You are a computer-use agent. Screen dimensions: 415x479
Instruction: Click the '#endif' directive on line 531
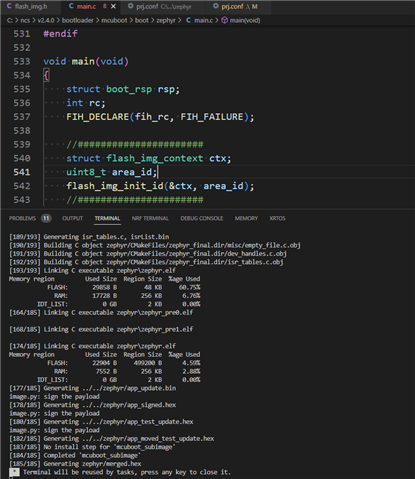(60, 34)
